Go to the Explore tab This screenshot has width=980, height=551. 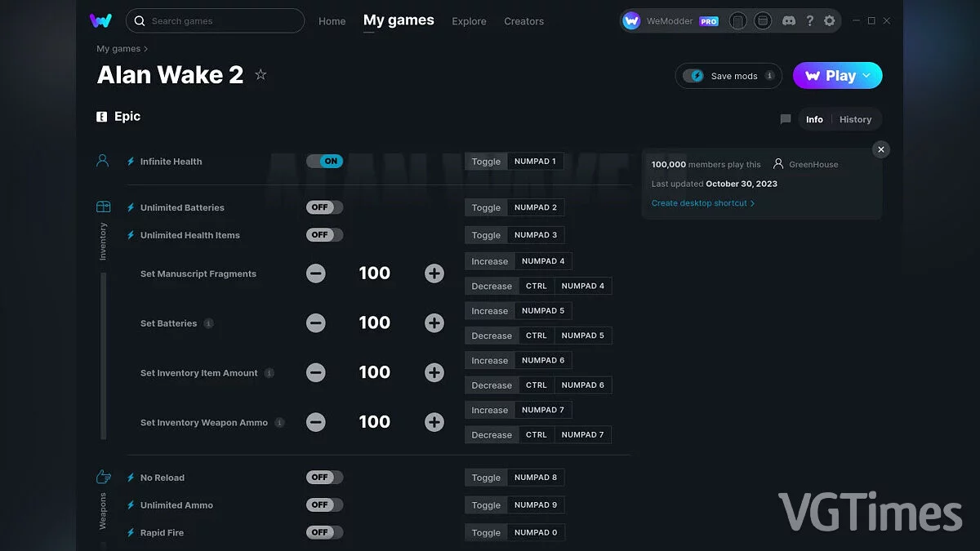(469, 21)
